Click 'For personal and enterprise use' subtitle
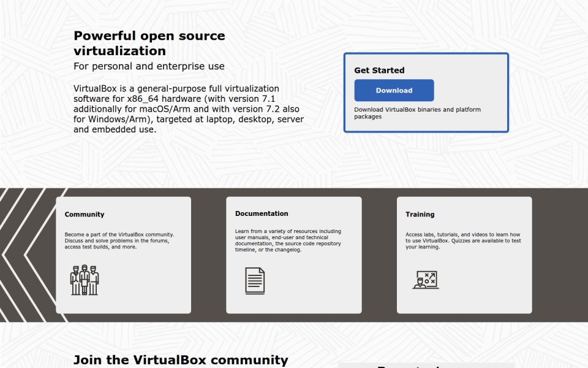The height and width of the screenshot is (368, 588). coord(149,66)
